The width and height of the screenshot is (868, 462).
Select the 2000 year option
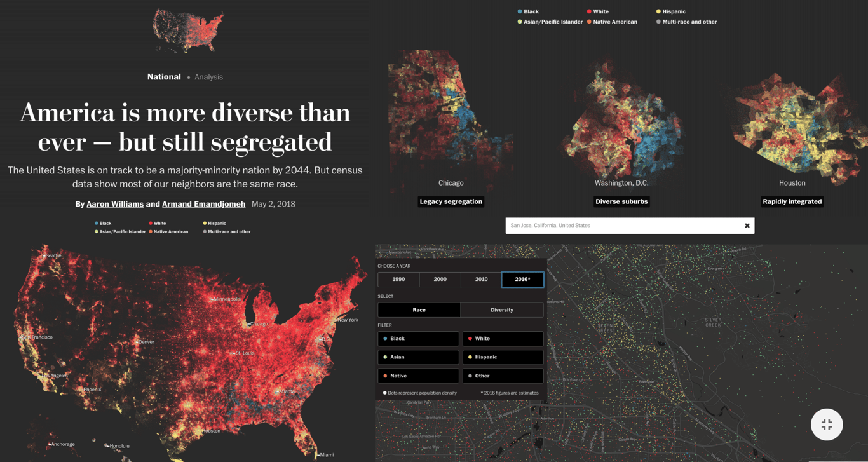pyautogui.click(x=440, y=279)
